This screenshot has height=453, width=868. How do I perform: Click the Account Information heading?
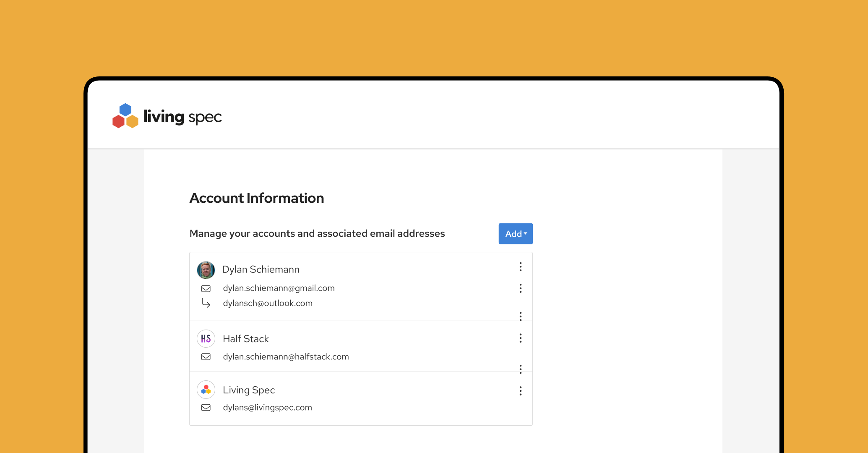point(257,198)
